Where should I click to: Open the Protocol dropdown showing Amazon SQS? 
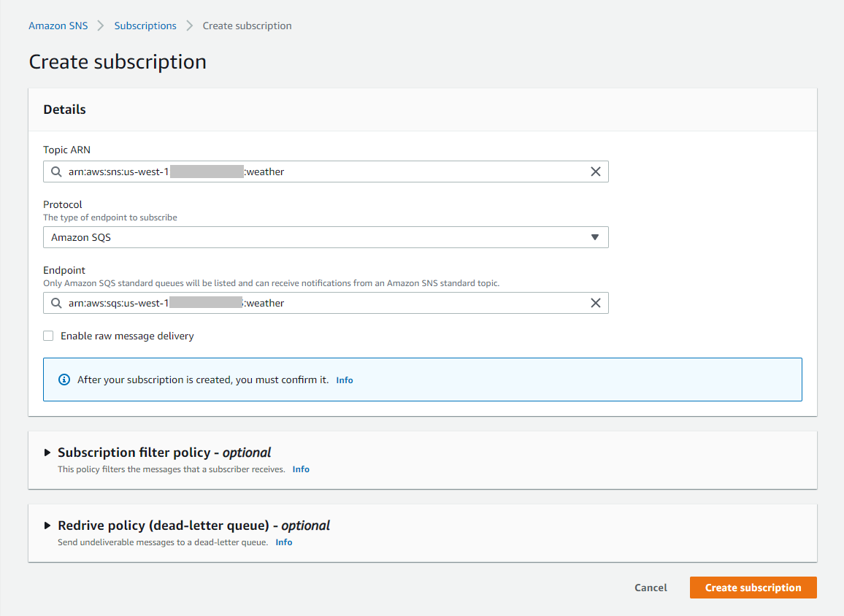pyautogui.click(x=326, y=237)
